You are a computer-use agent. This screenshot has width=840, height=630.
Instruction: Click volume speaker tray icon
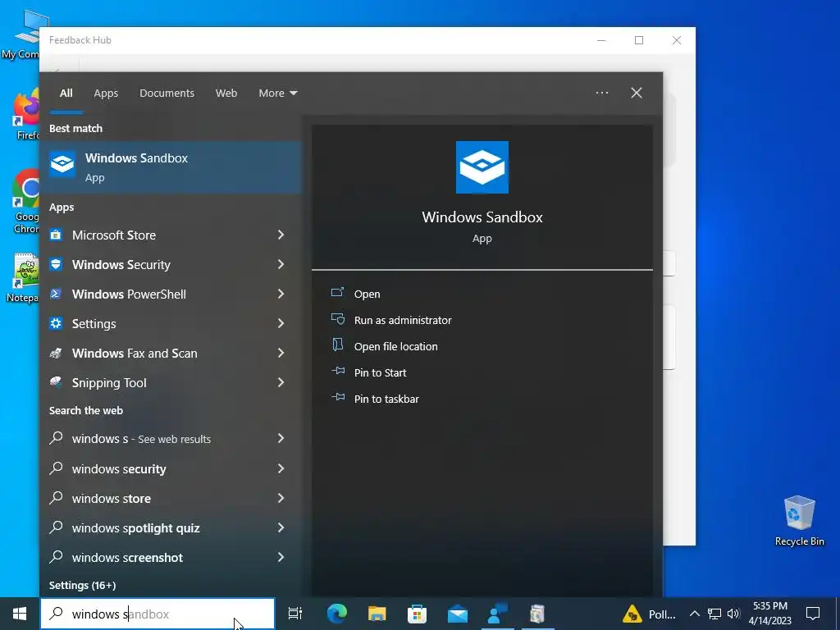tap(733, 614)
